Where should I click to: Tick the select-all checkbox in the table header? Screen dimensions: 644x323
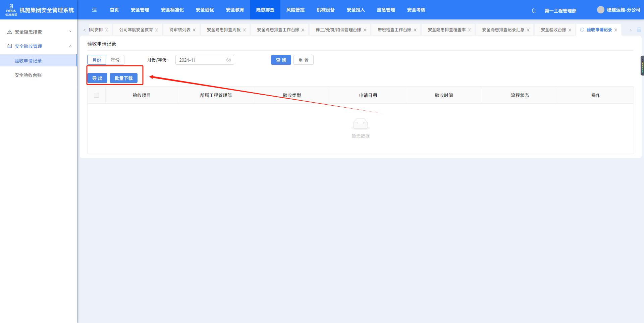tap(97, 95)
